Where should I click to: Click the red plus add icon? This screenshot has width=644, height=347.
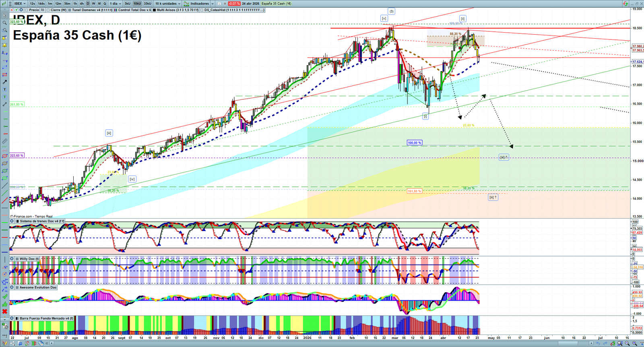click(x=12, y=10)
